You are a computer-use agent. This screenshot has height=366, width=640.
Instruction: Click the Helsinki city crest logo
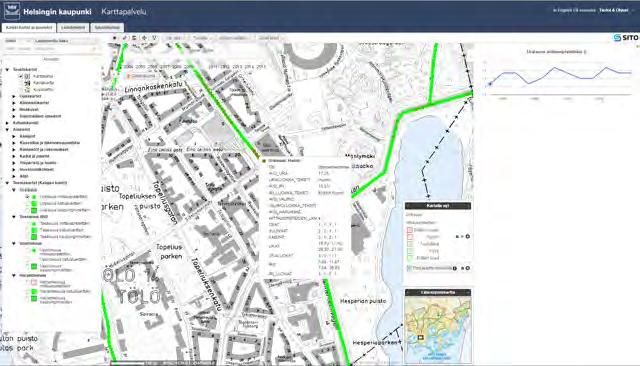[x=11, y=11]
